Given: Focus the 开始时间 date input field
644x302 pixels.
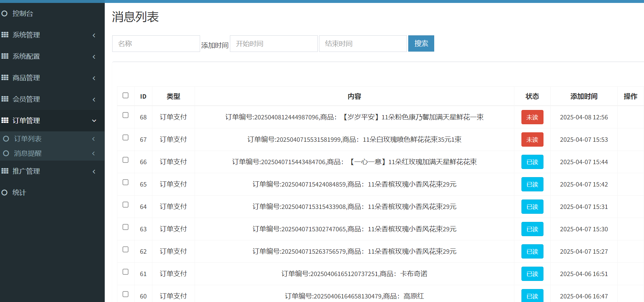Looking at the screenshot, I should point(273,44).
